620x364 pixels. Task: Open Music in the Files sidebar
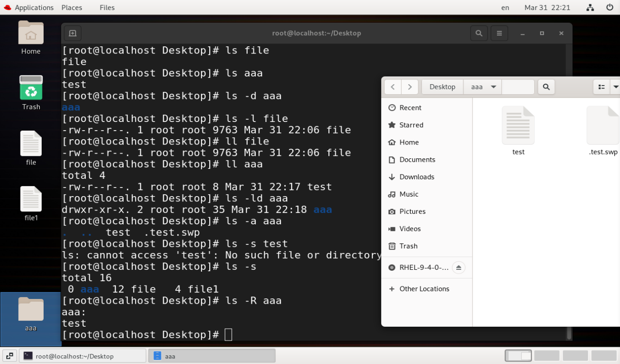pos(427,194)
